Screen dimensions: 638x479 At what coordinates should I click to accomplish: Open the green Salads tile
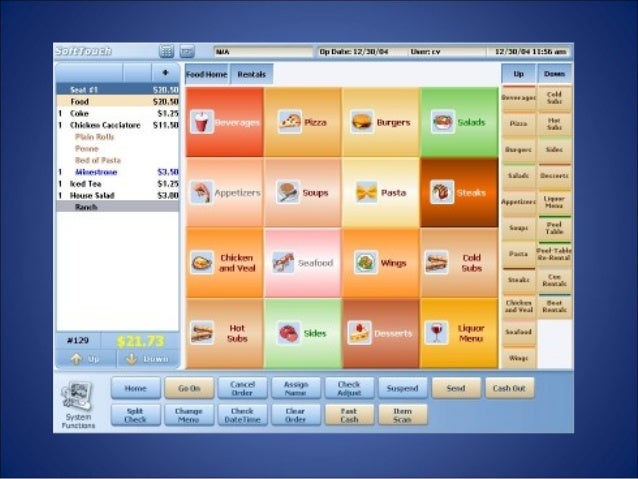coord(459,122)
